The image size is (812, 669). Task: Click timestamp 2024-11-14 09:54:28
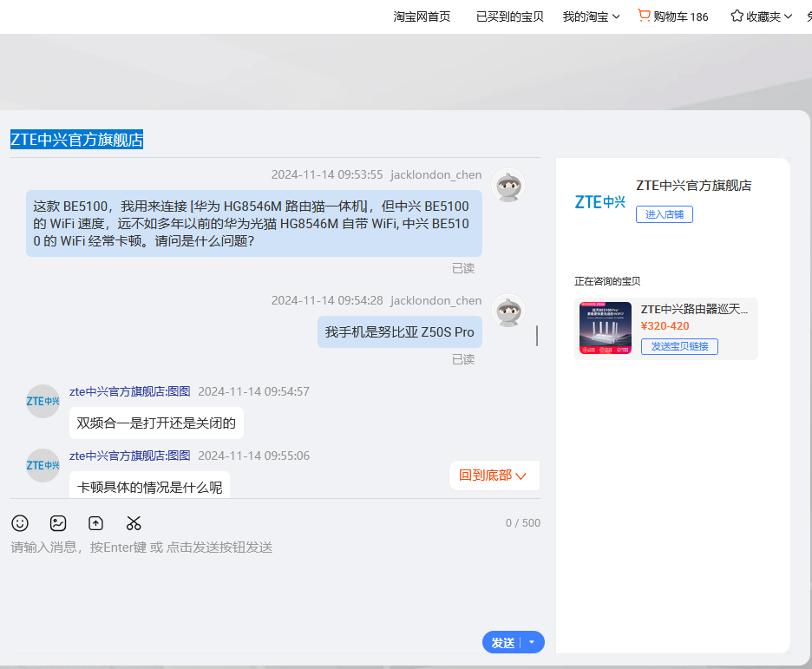click(327, 300)
